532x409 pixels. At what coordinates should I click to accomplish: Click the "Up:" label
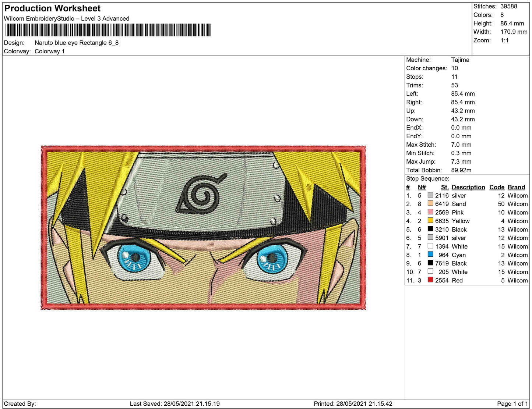[x=411, y=110]
